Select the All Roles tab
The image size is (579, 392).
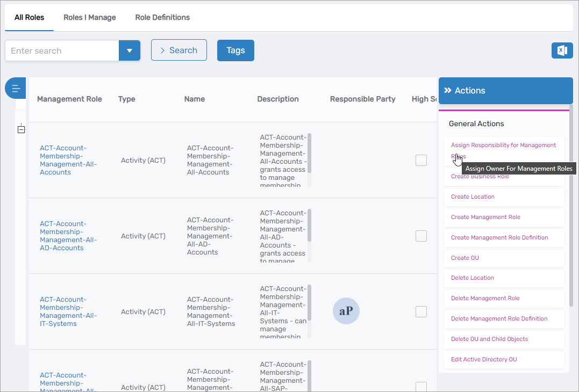pos(29,17)
